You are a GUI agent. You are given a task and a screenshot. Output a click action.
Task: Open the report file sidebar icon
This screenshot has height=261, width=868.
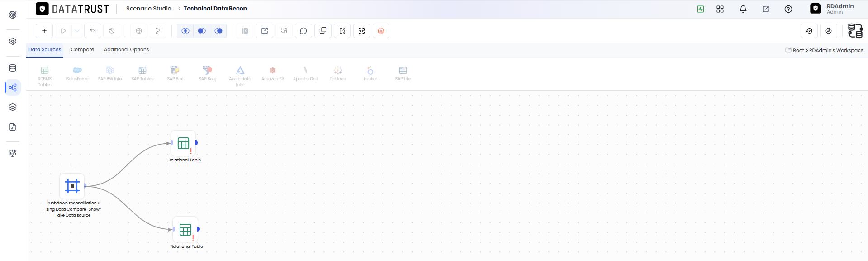pyautogui.click(x=13, y=127)
